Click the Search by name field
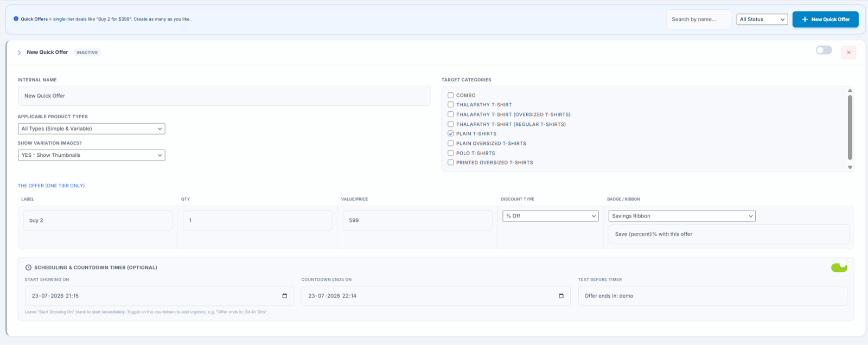This screenshot has height=345, width=868. (x=699, y=20)
